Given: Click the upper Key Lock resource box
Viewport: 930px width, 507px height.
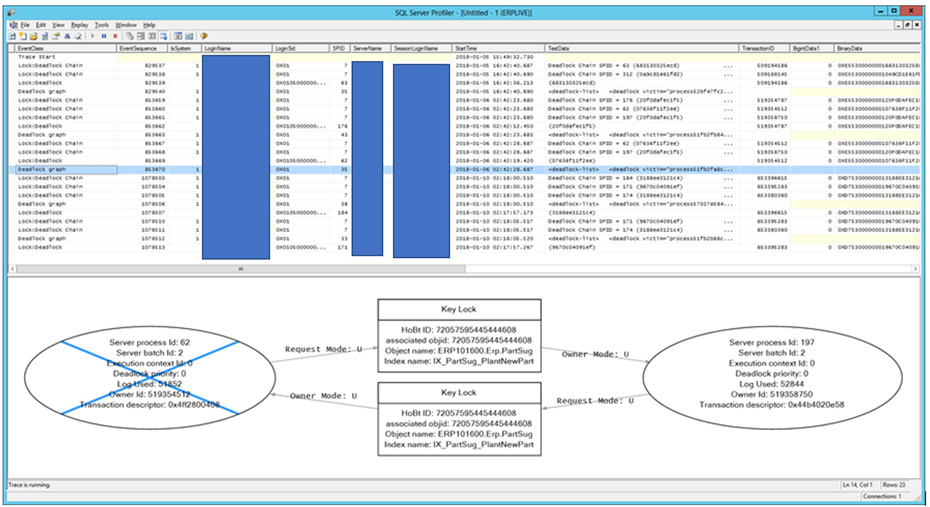Looking at the screenshot, I should coord(459,336).
